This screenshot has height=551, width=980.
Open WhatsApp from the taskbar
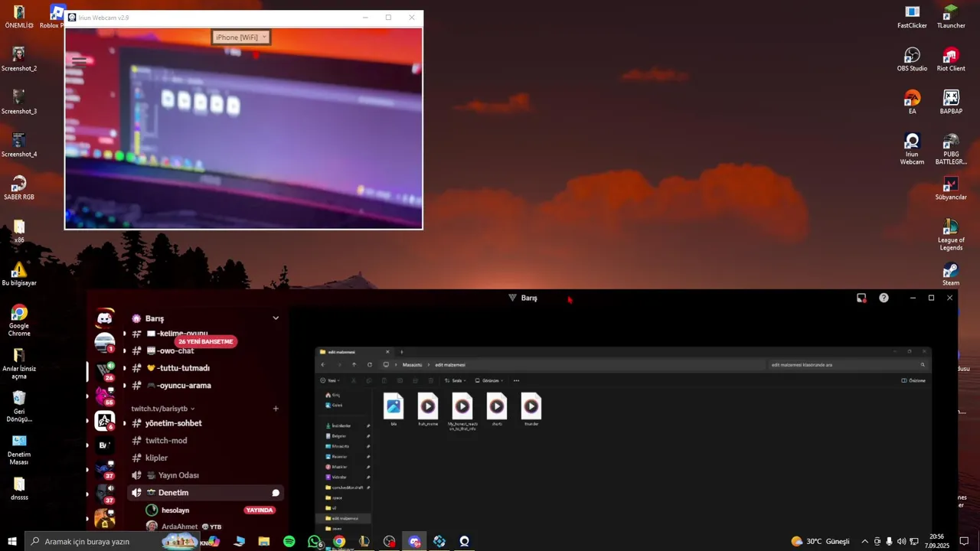pyautogui.click(x=314, y=541)
